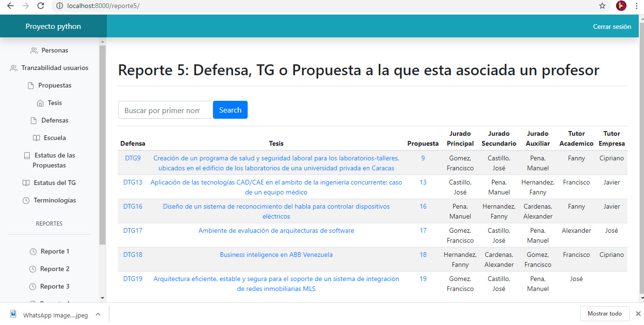Screen dimensions: 644x325
Task: Click the site info icon in address bar
Action: 60,6
